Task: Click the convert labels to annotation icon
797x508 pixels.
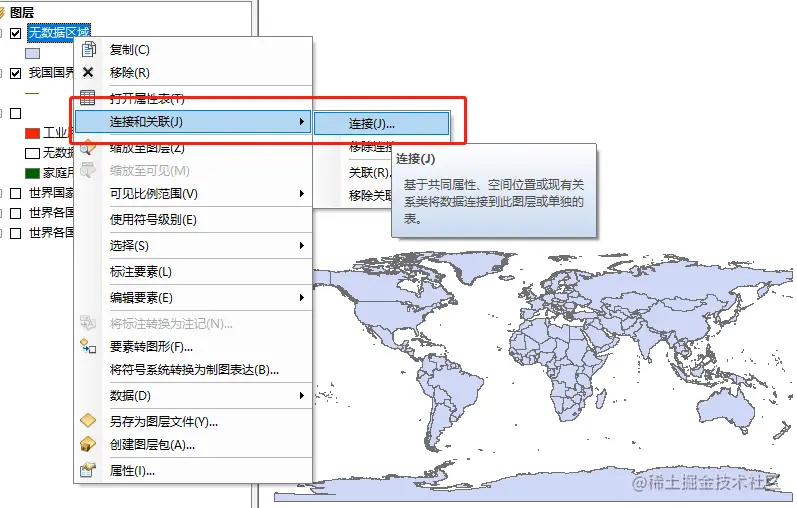Action: tap(88, 323)
